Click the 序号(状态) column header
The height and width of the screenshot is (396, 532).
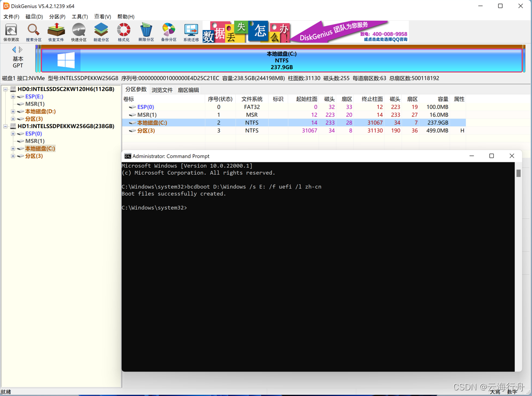tap(220, 99)
